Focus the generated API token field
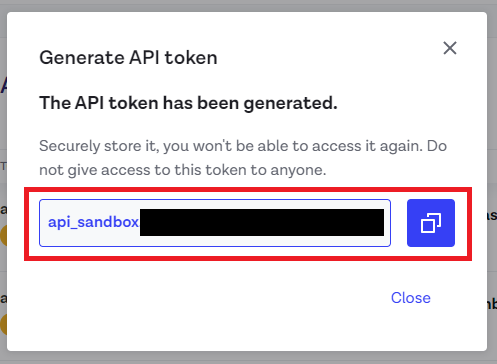Image resolution: width=497 pixels, height=364 pixels. coord(215,223)
